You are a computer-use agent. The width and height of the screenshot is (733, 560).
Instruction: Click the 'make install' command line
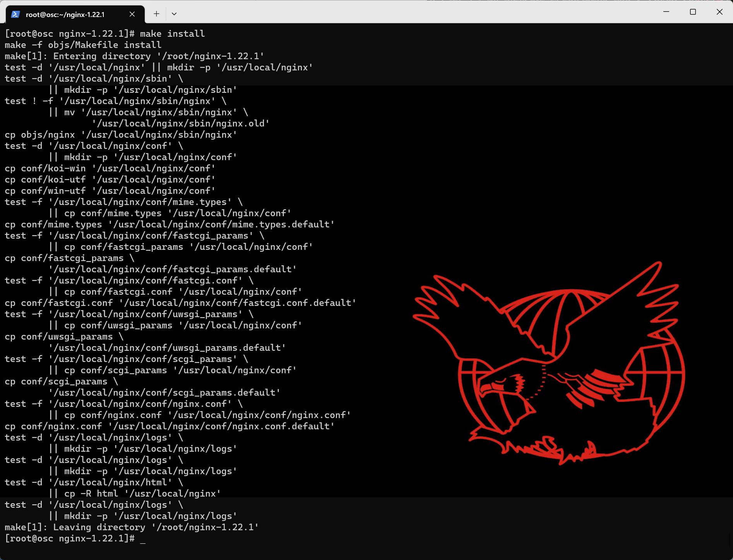105,34
